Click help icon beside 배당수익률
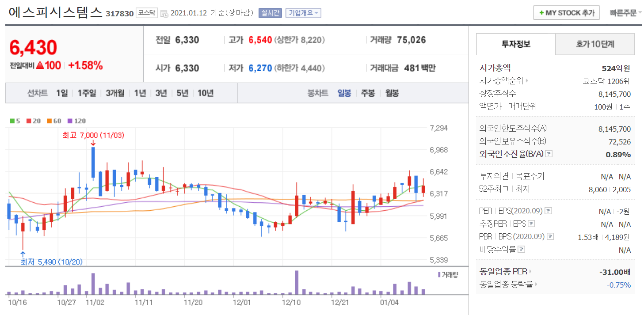The width and height of the screenshot is (644, 315). pyautogui.click(x=522, y=249)
